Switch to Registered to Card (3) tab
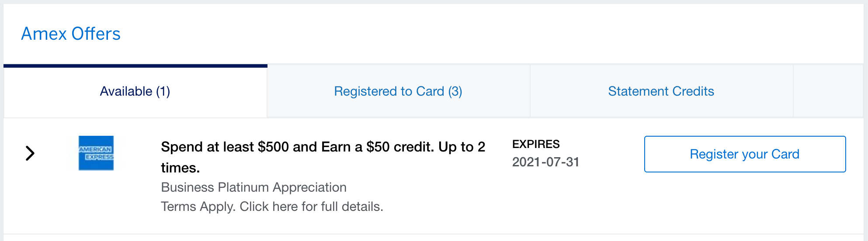 tap(398, 91)
